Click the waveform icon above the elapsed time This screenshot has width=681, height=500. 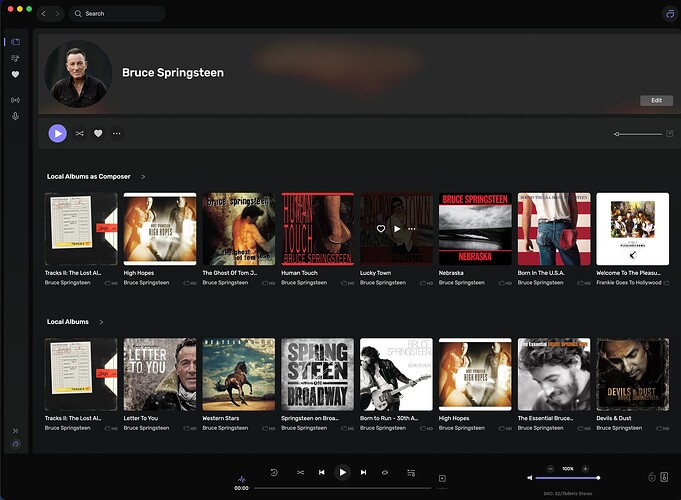click(x=241, y=479)
